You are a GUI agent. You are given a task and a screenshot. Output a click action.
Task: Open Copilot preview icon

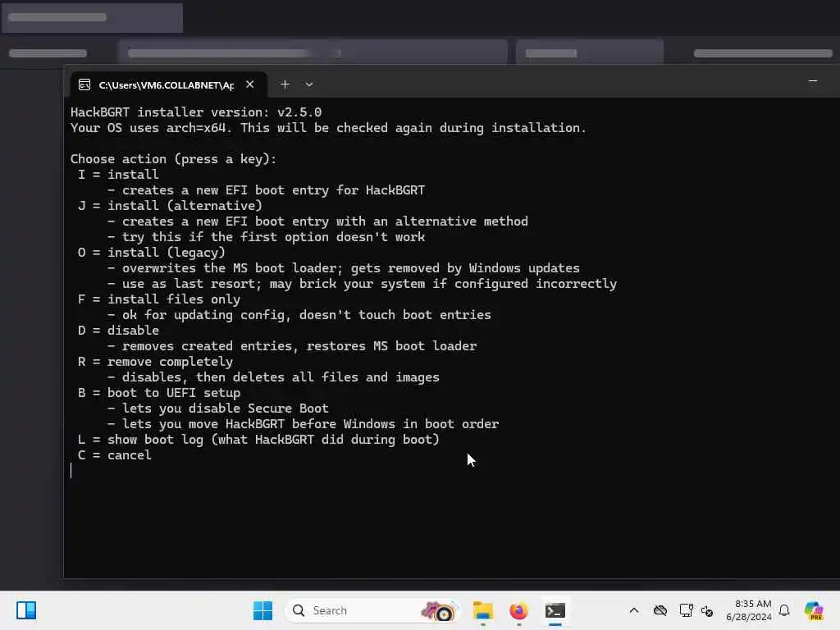coord(814,610)
